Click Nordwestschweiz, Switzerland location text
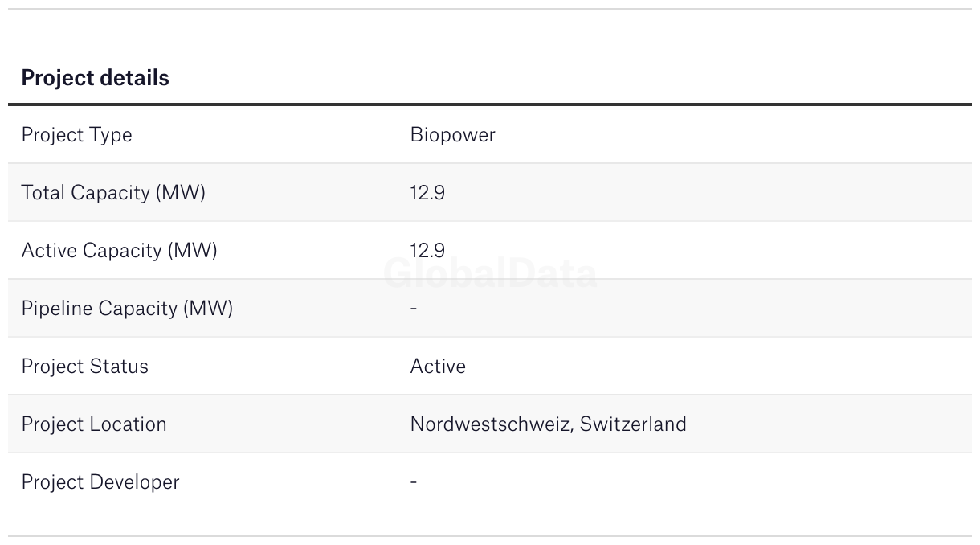The height and width of the screenshot is (545, 980). click(549, 424)
